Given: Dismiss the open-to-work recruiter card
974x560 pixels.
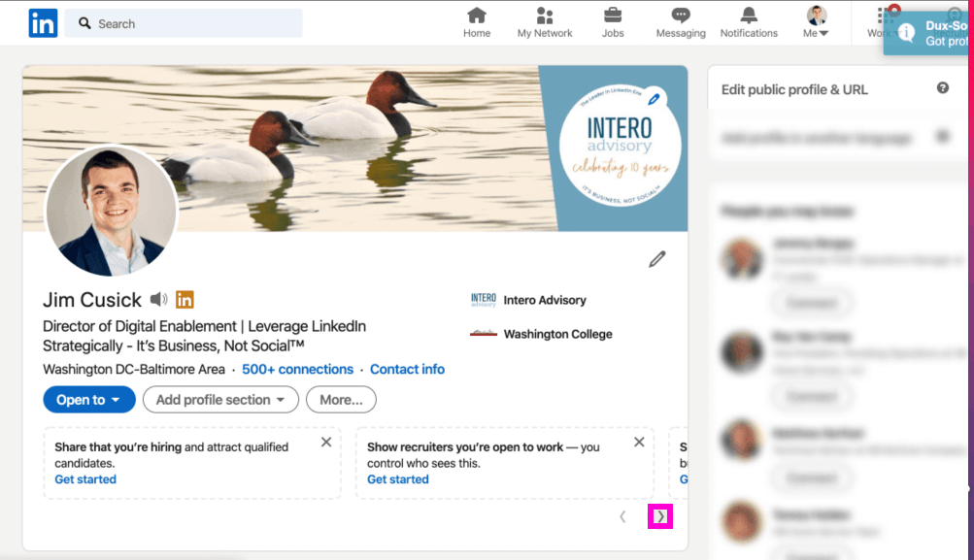Looking at the screenshot, I should 639,442.
